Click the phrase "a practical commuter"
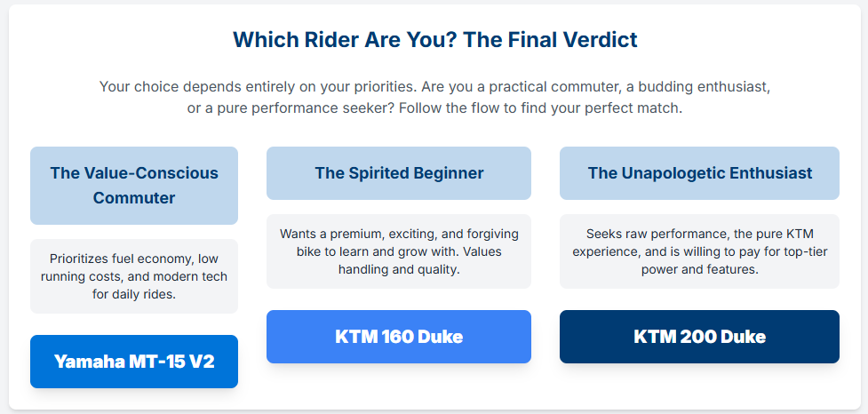 point(538,87)
